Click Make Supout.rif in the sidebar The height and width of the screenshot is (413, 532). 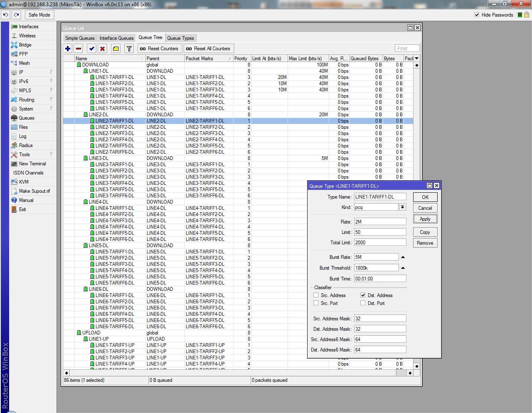32,191
